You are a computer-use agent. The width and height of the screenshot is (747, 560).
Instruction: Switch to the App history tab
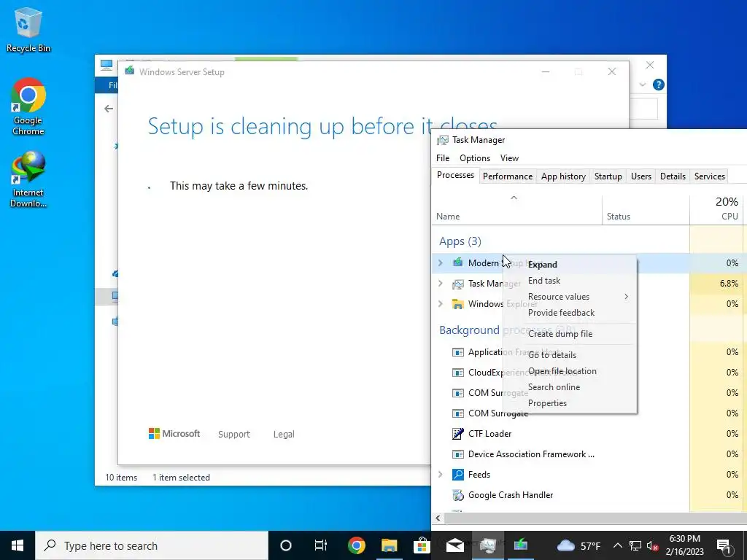tap(563, 176)
